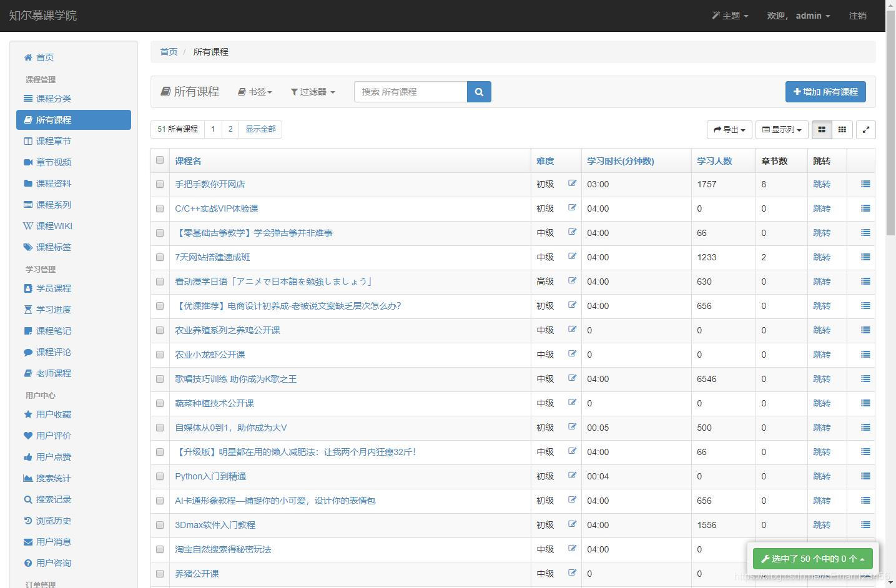Check the box for 手把手教你开网店
Screen dimensions: 896x588
point(160,184)
